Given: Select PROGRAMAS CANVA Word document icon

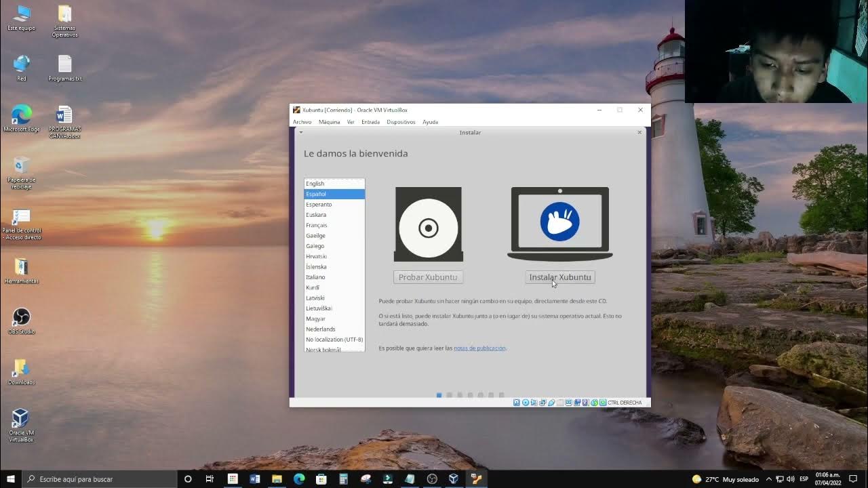Looking at the screenshot, I should 65,122.
